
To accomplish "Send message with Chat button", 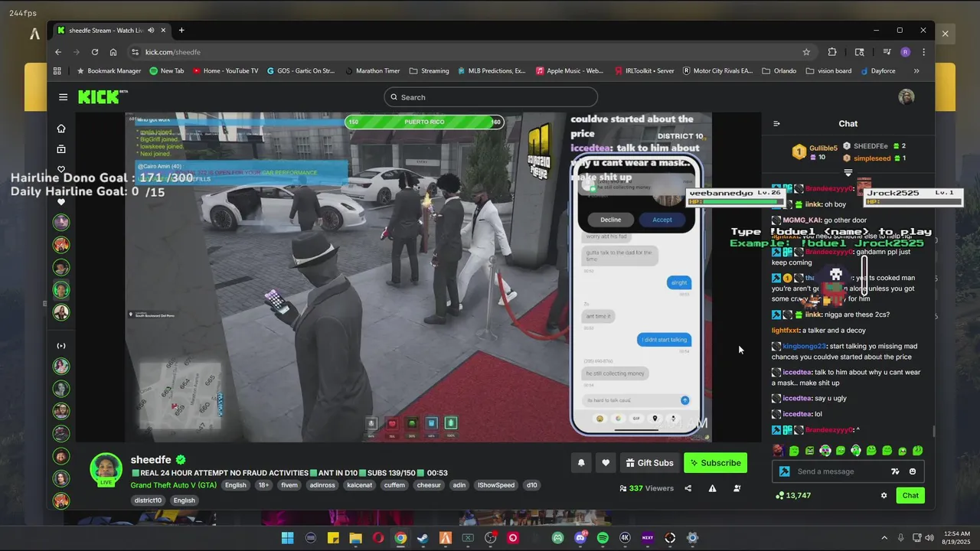I will coord(910,496).
